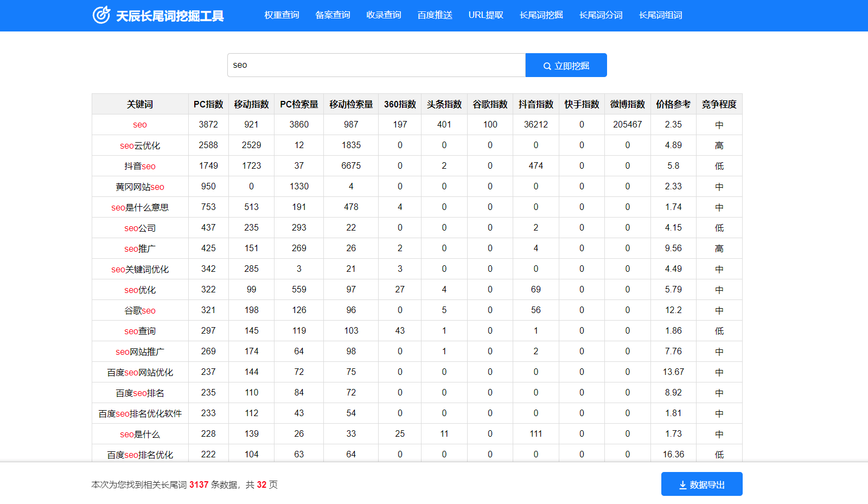
Task: Click the 天辰长尾词挖掘工具 site title
Action: pyautogui.click(x=170, y=16)
